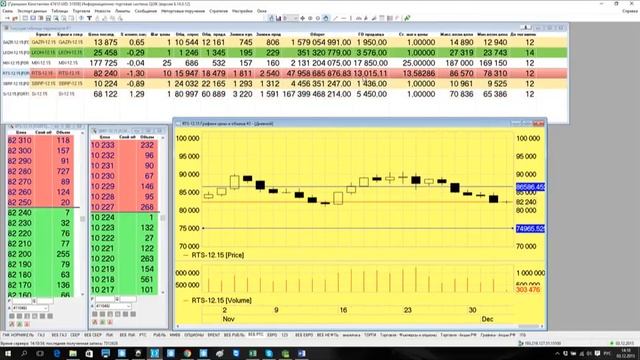The image size is (640, 360).
Task: Open Google Chrome from the taskbar
Action: [x=187, y=353]
